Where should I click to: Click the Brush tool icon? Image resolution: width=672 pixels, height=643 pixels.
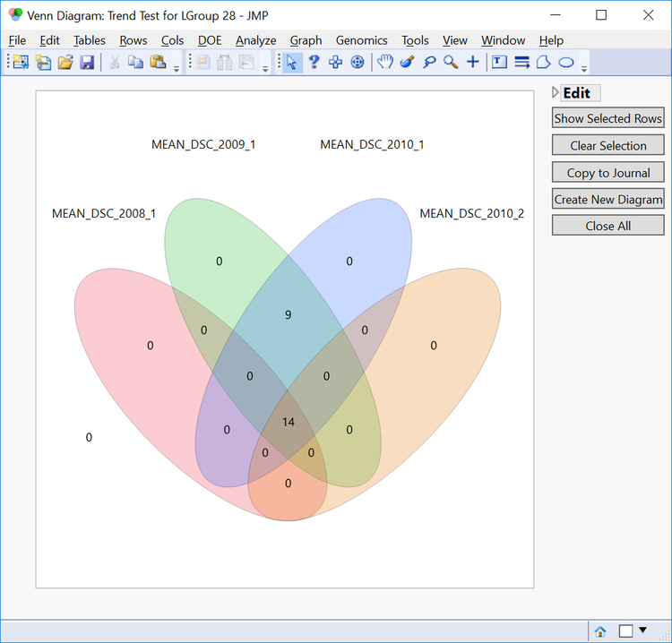[x=407, y=62]
